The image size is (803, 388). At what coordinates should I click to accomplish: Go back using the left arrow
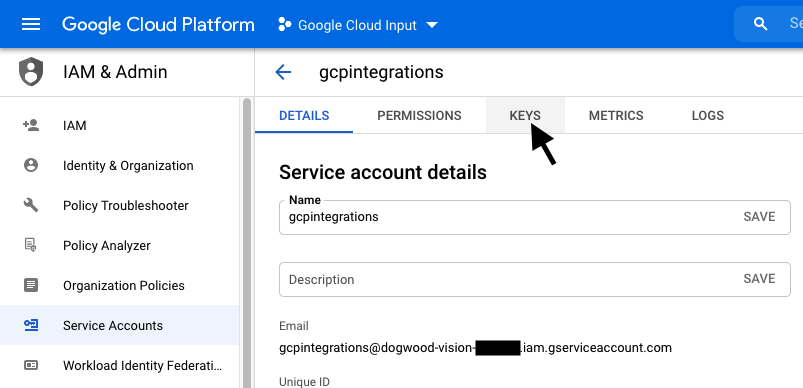pos(283,72)
